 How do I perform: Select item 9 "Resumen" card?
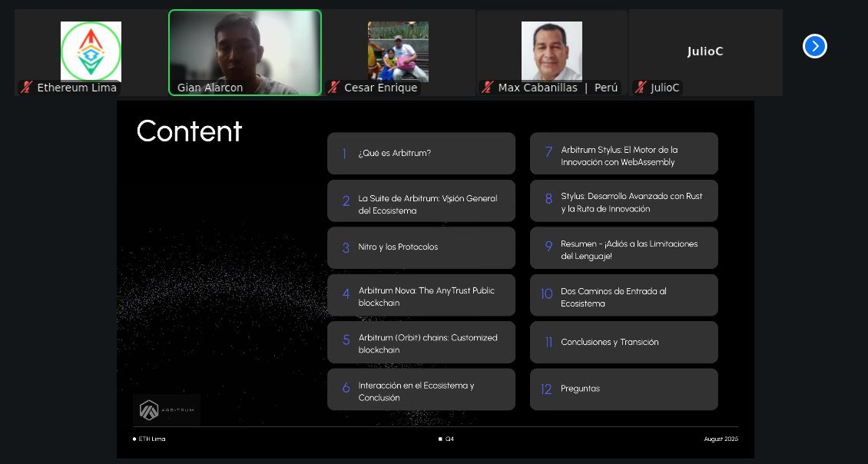[624, 248]
